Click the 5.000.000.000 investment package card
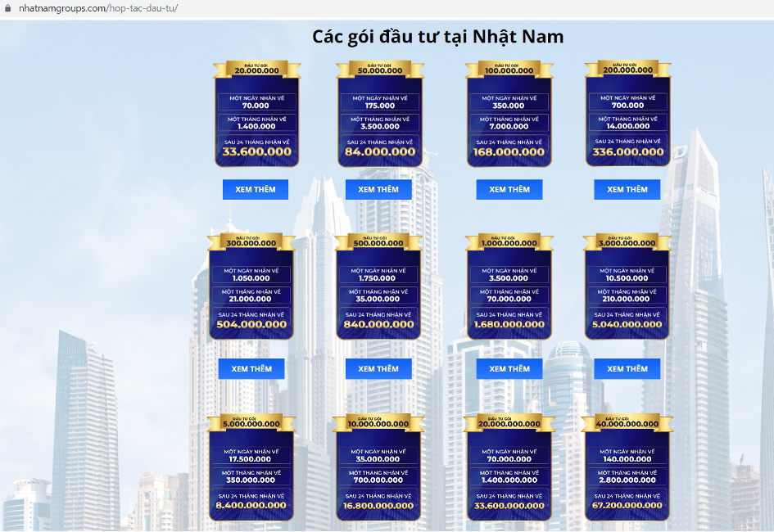The width and height of the screenshot is (774, 532). (251, 467)
